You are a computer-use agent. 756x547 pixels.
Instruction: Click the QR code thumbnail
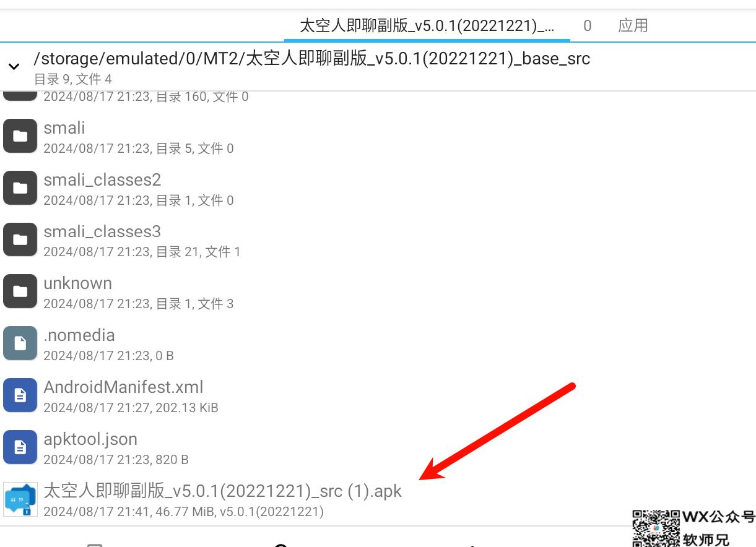(656, 528)
